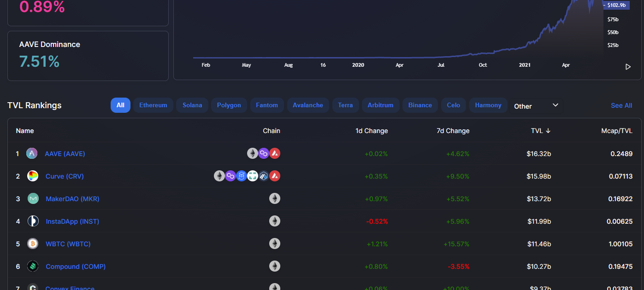The height and width of the screenshot is (290, 644).
Task: Click the Polygon chain icon in AAVE row
Action: tap(264, 154)
